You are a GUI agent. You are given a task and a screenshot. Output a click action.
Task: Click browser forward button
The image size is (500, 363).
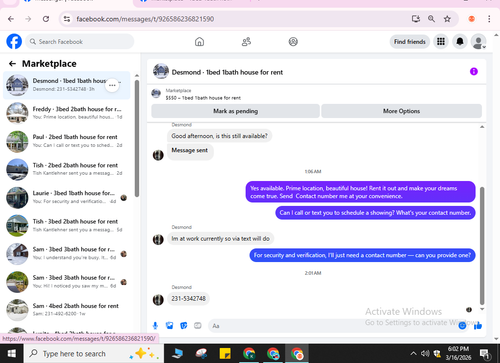(28, 19)
